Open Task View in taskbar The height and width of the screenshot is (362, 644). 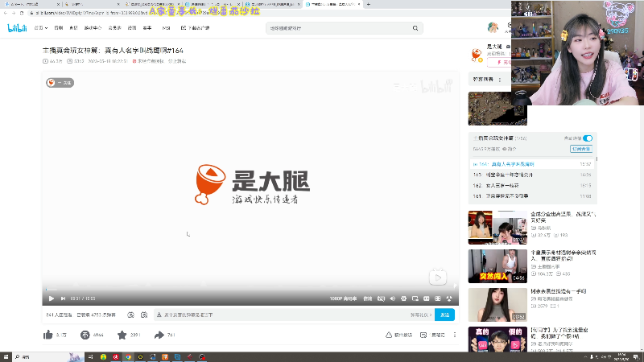pos(91,357)
